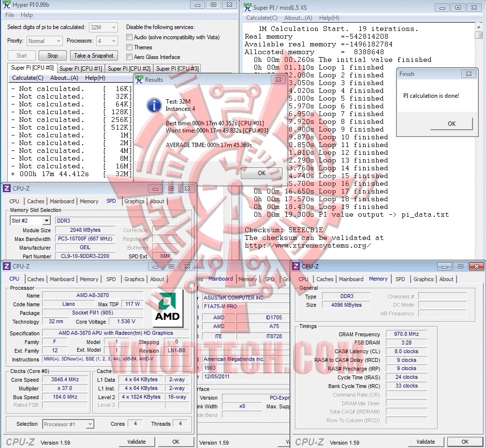Toggle the Aero Glass Interface checkbox
This screenshot has width=486, height=448.
pyautogui.click(x=129, y=57)
